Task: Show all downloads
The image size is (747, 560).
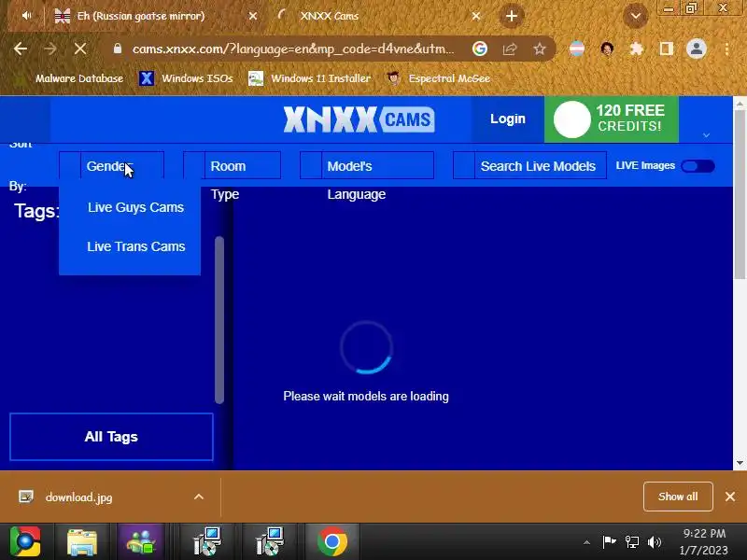Action: click(678, 497)
